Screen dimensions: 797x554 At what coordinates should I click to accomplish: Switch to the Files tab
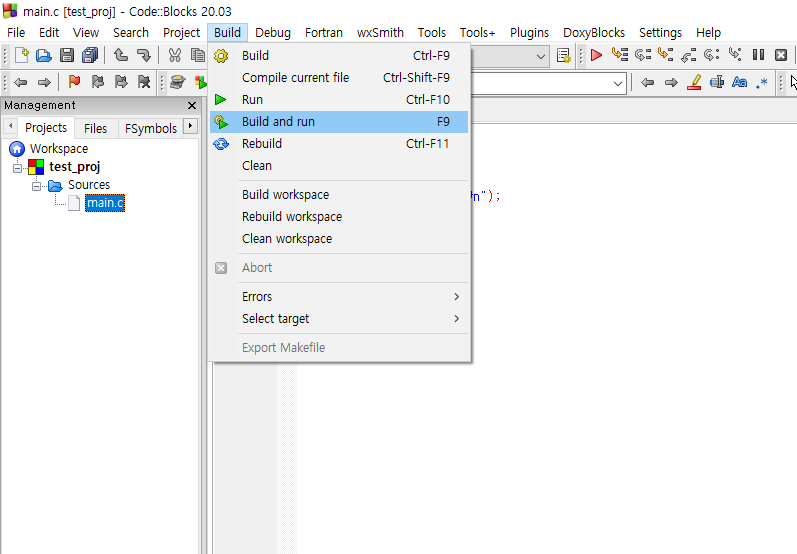click(96, 128)
